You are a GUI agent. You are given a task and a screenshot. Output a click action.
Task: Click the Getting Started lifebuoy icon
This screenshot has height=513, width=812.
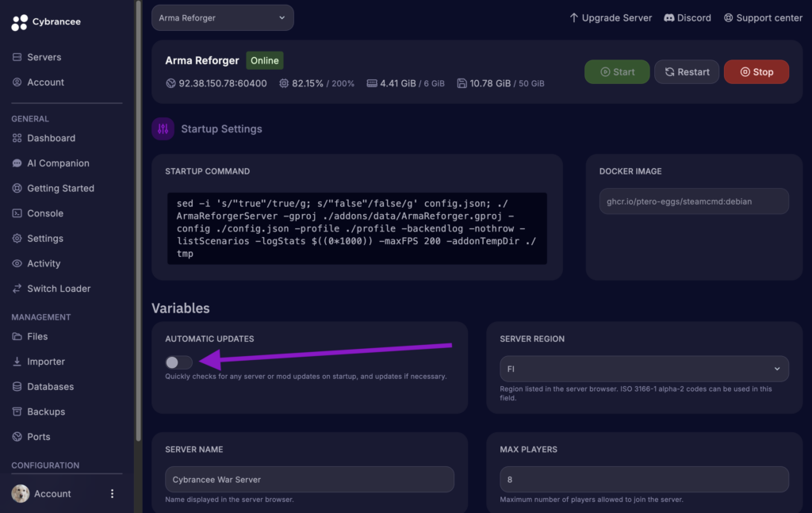pos(17,189)
